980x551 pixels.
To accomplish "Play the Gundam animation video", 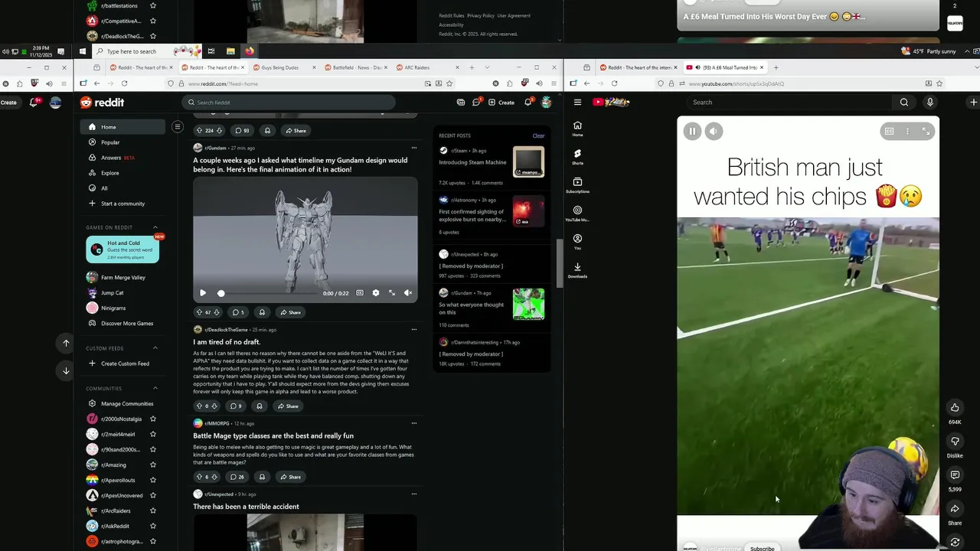I will click(203, 293).
